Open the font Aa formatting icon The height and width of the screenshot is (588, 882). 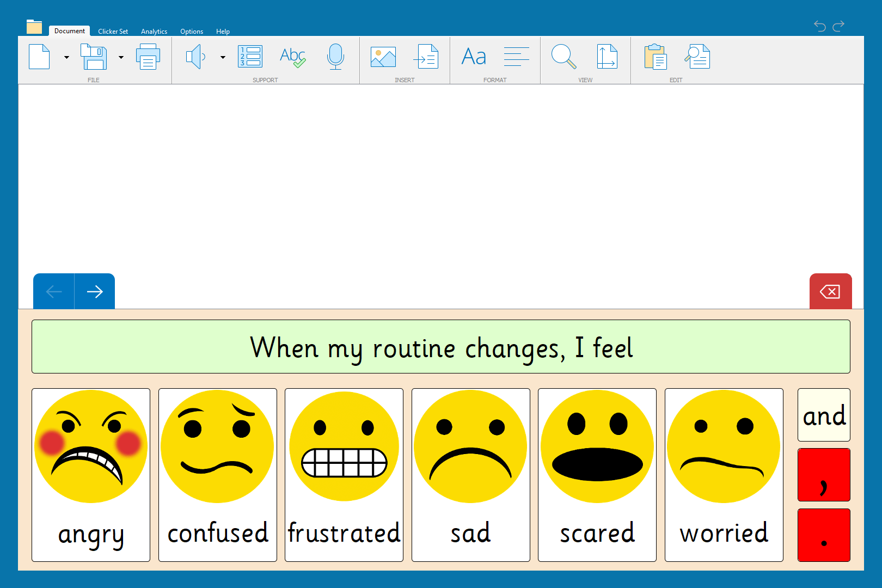click(474, 57)
